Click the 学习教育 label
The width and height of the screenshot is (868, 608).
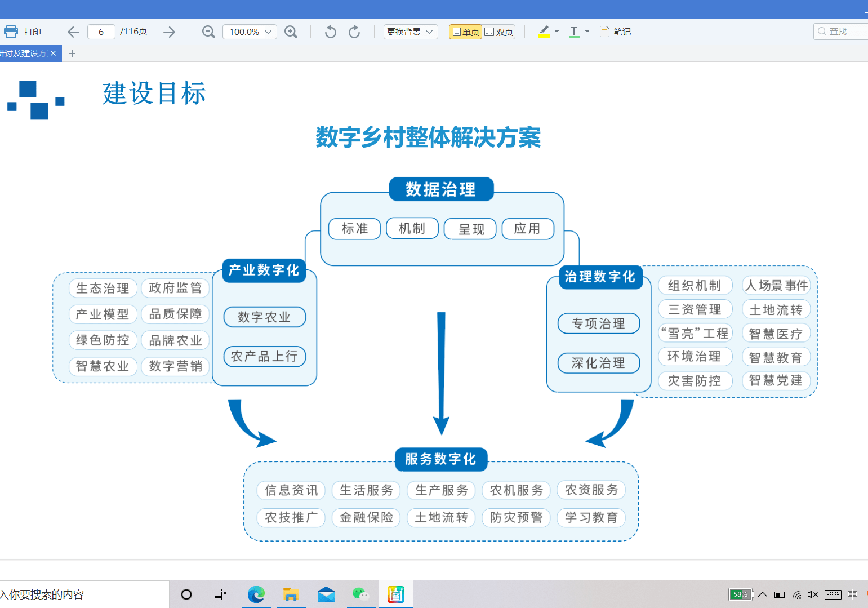point(591,517)
